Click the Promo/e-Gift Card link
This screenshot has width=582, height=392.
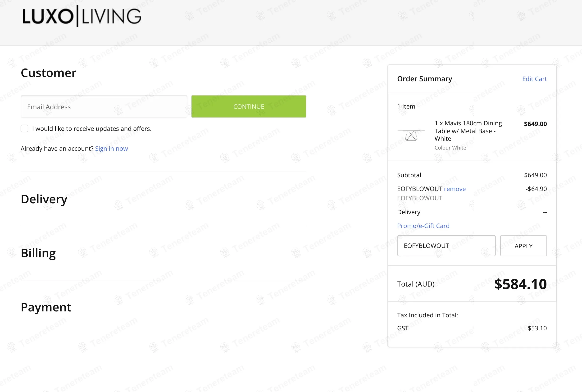423,226
